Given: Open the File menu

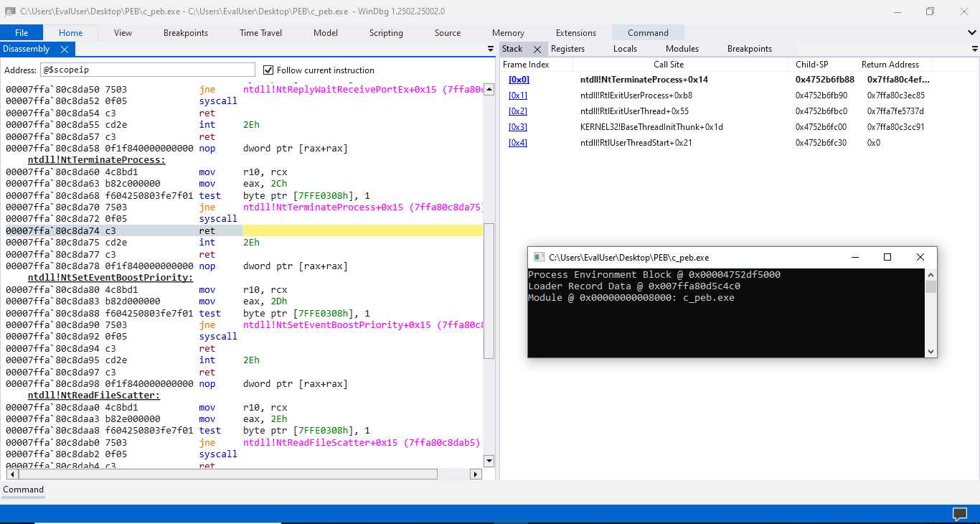Looking at the screenshot, I should pyautogui.click(x=22, y=33).
